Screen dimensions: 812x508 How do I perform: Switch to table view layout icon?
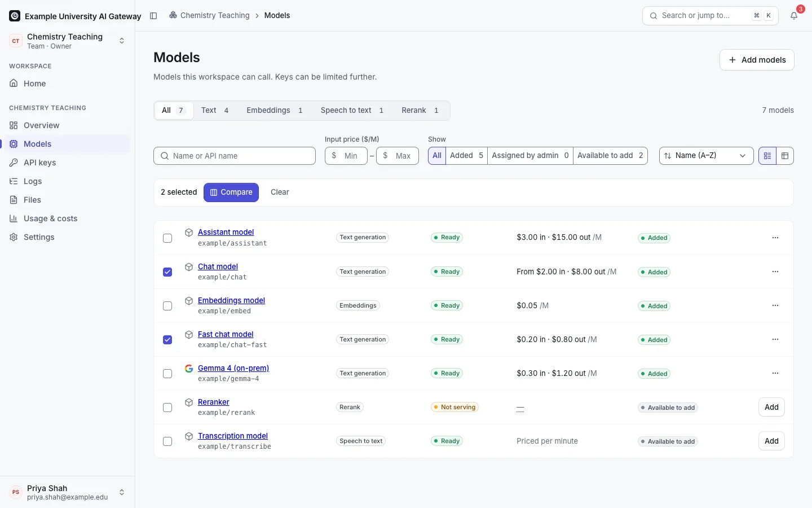(x=785, y=156)
